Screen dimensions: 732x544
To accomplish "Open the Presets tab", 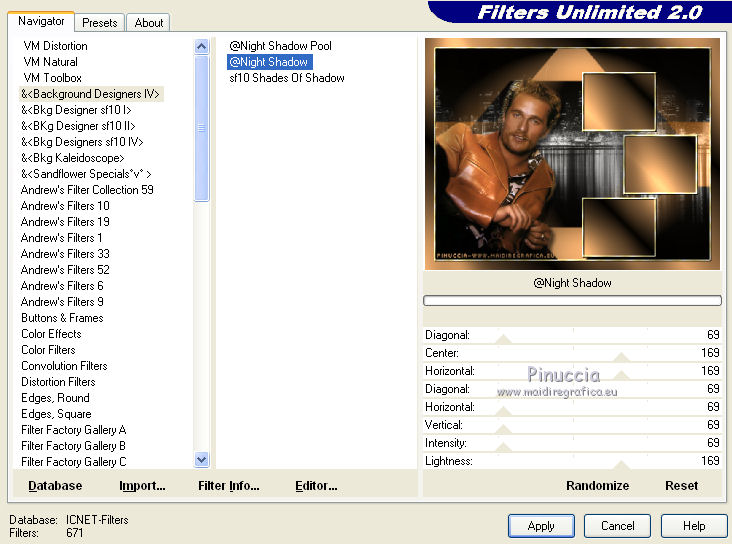I will pos(99,23).
